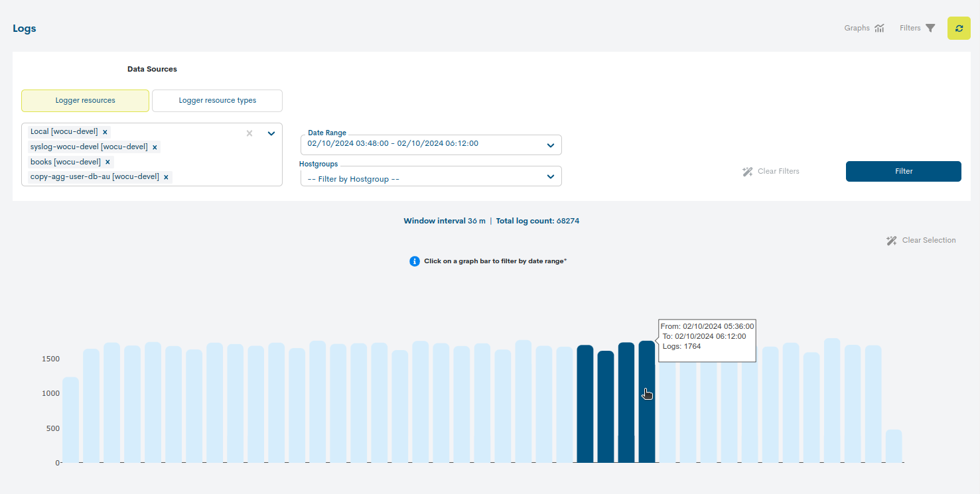Click the first graph bar on the left
The height and width of the screenshot is (494, 980).
click(70, 420)
